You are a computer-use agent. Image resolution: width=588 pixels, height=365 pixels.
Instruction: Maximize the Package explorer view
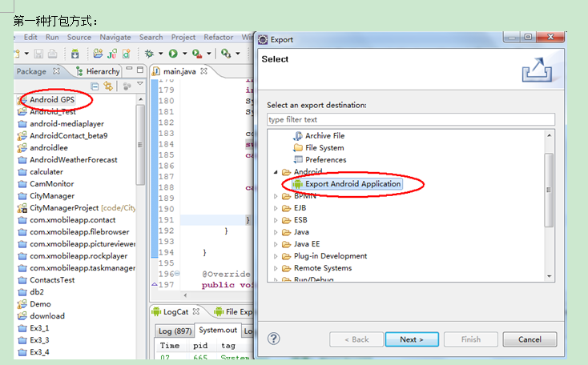tap(140, 70)
